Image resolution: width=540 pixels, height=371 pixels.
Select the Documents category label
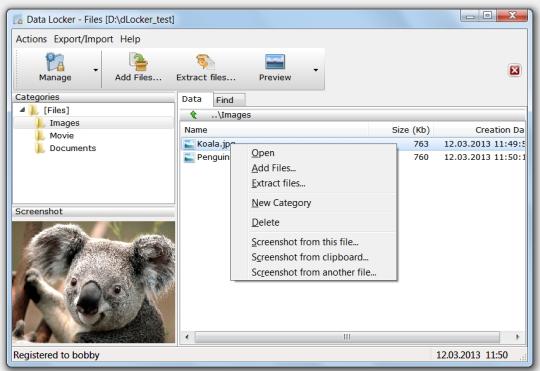tap(73, 148)
